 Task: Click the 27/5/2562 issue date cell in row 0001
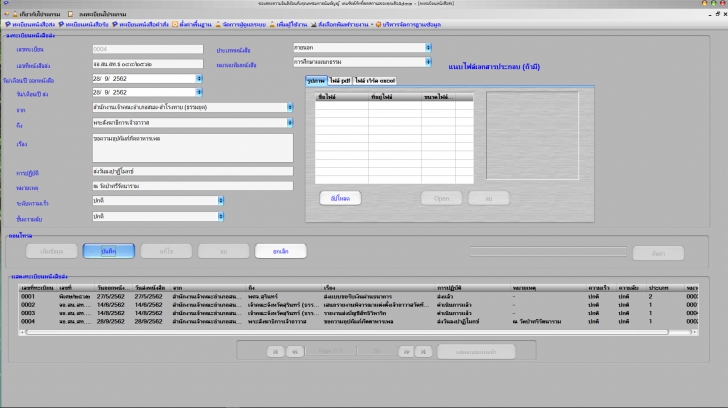110,296
